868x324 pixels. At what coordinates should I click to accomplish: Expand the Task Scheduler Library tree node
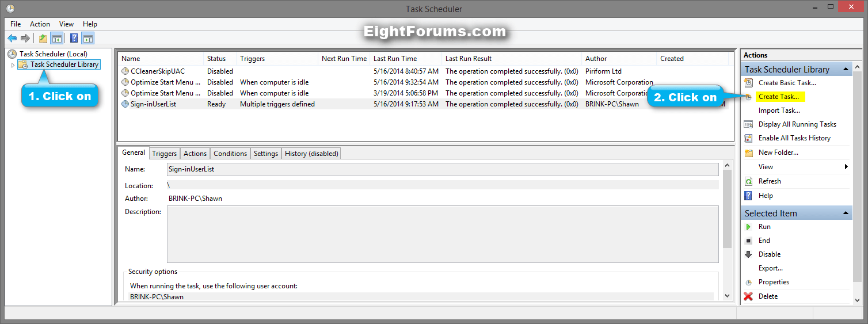click(13, 65)
